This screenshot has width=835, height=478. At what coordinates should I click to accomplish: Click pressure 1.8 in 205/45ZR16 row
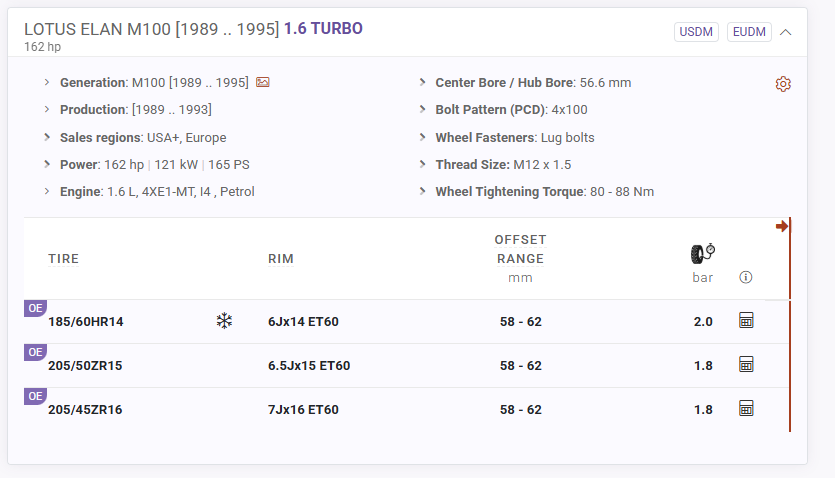coord(703,409)
